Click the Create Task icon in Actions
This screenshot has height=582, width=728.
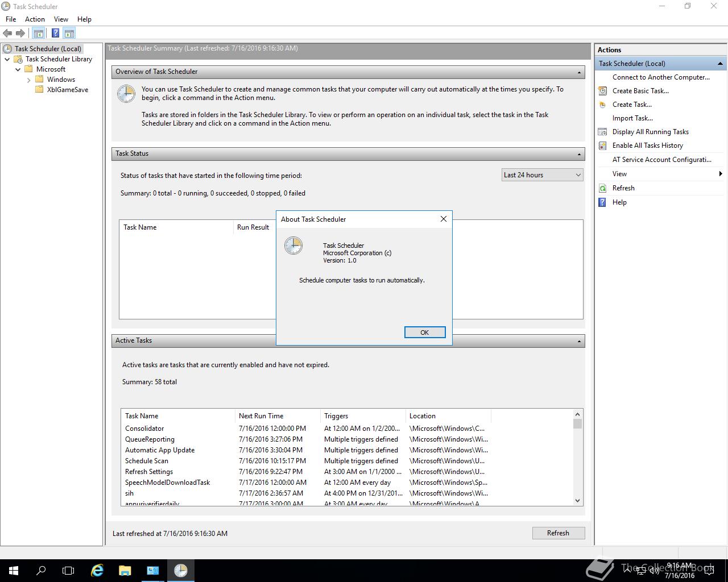602,105
